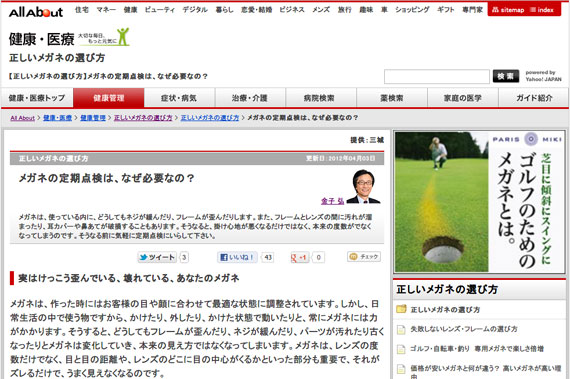This screenshot has width=570, height=379.
Task: Click the tweet count 3
Action: pos(184,257)
